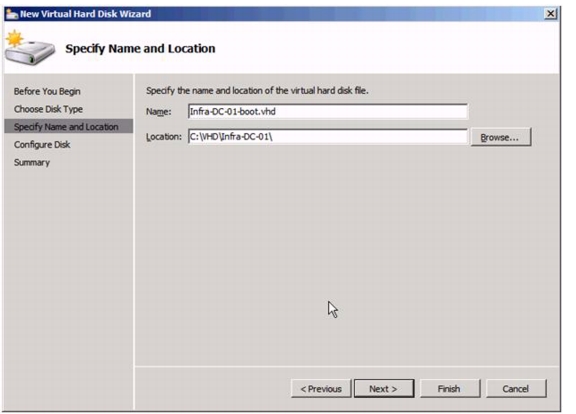Click the New Virtual Hard Disk Wizard title
576x414 pixels.
(85, 14)
